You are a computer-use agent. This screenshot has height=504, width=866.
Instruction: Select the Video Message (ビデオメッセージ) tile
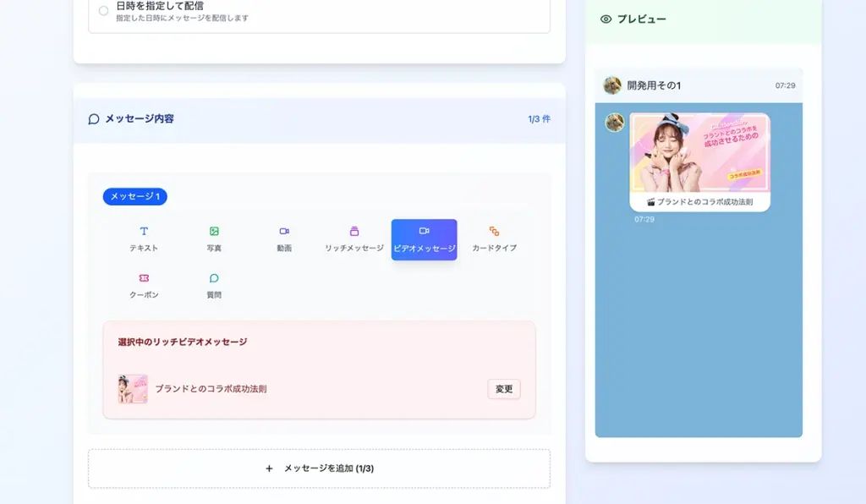pyautogui.click(x=424, y=239)
